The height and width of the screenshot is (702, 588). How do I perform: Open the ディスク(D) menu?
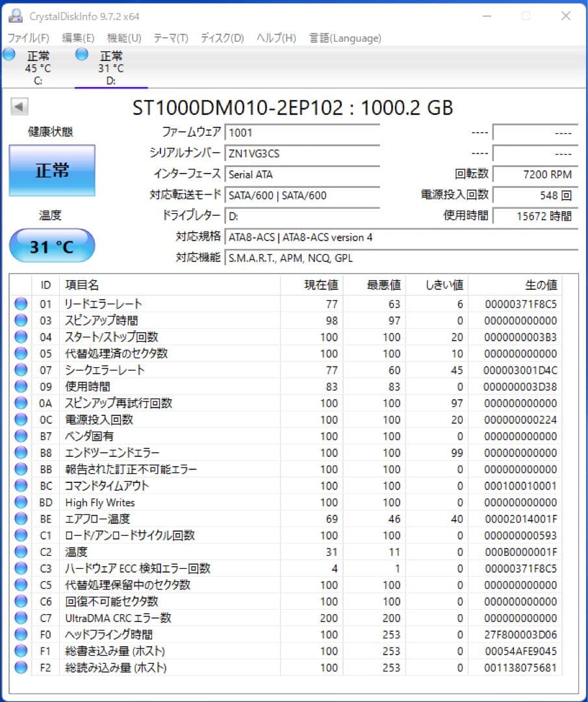tap(221, 38)
